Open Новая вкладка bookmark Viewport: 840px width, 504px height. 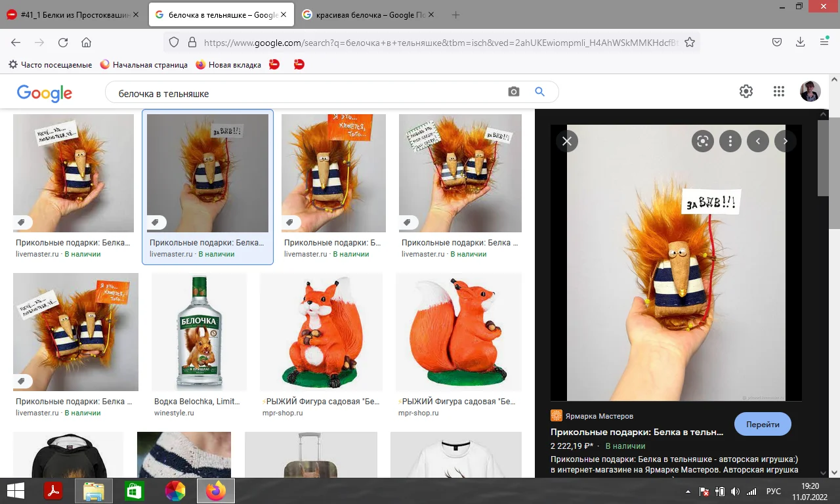tap(228, 65)
